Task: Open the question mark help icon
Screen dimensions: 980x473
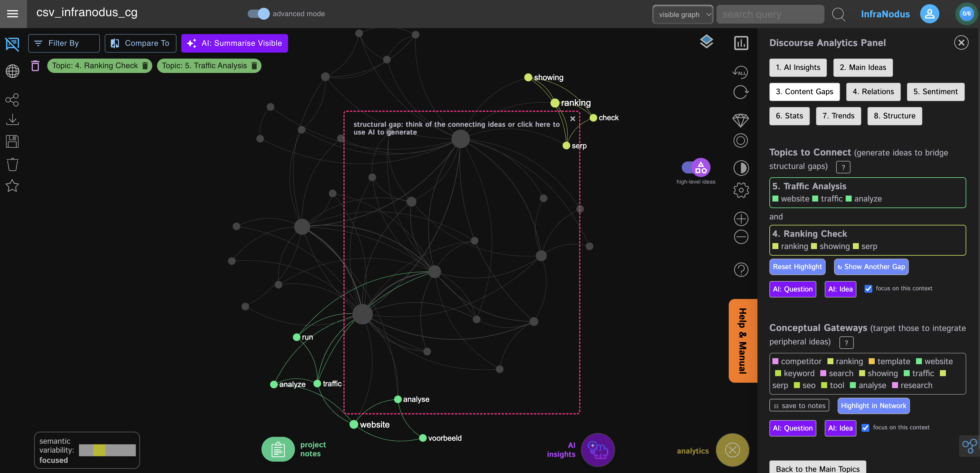Action: click(x=741, y=270)
